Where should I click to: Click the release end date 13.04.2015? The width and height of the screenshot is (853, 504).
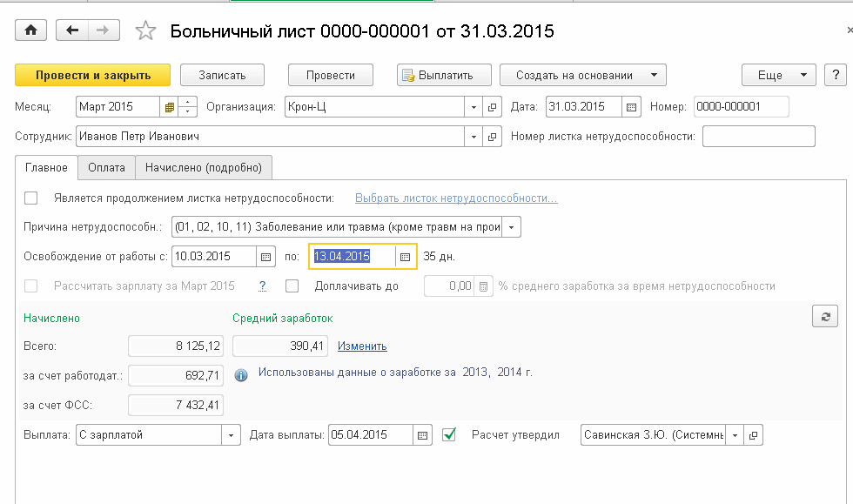(353, 257)
